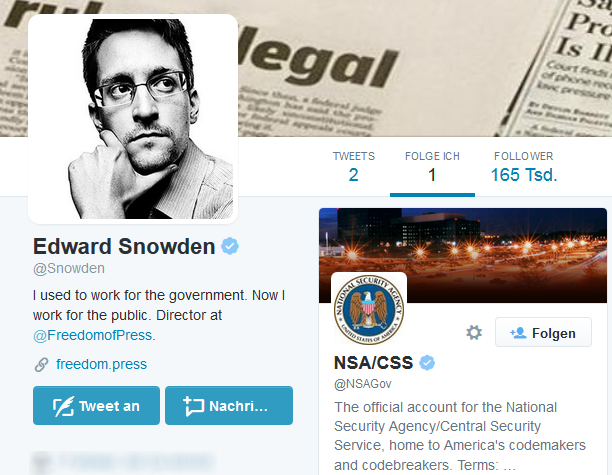Follow NSA/CSS with the Folgen button
Viewport: 612px width, 475px height.
[x=543, y=333]
